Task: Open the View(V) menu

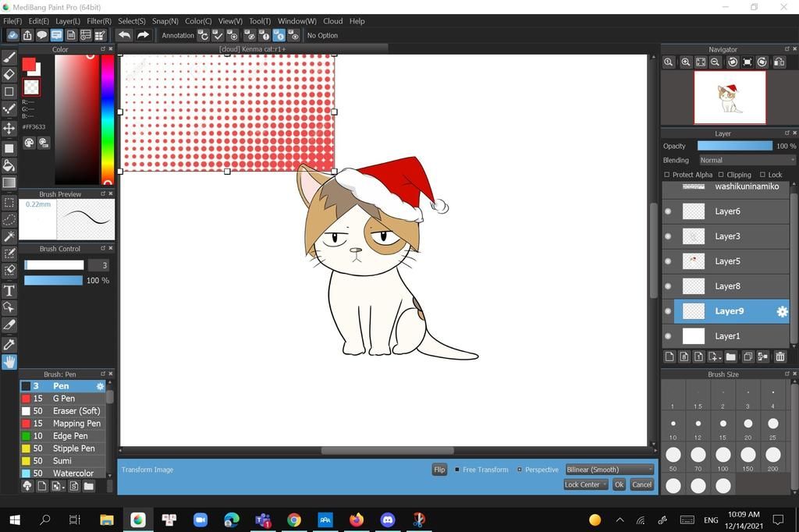Action: (230, 21)
